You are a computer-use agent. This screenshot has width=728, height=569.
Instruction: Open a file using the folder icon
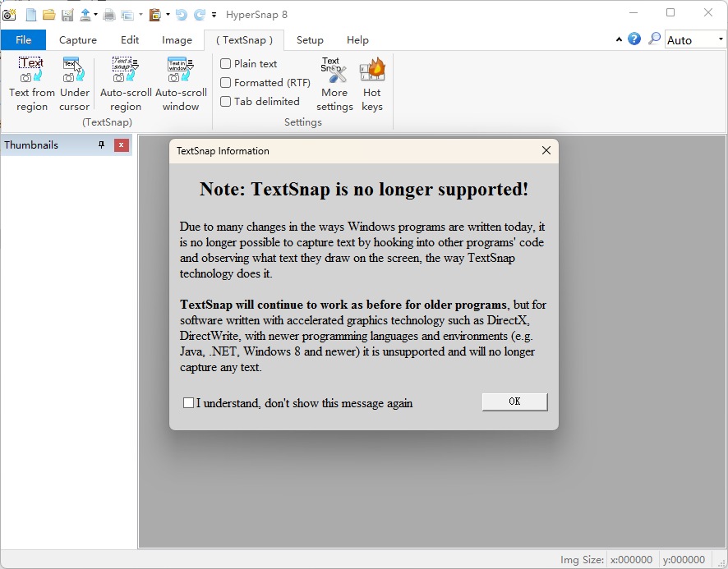[x=49, y=15]
